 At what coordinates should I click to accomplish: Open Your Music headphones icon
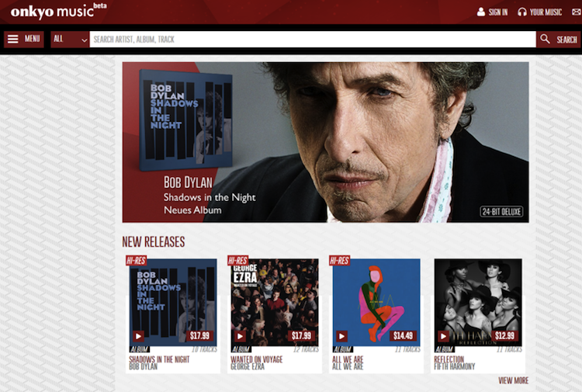coord(522,12)
